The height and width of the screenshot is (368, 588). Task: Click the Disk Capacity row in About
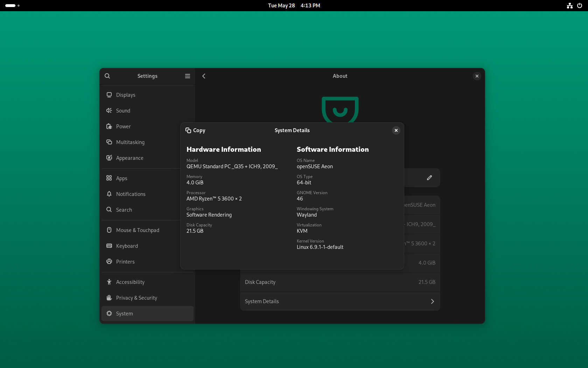340,282
